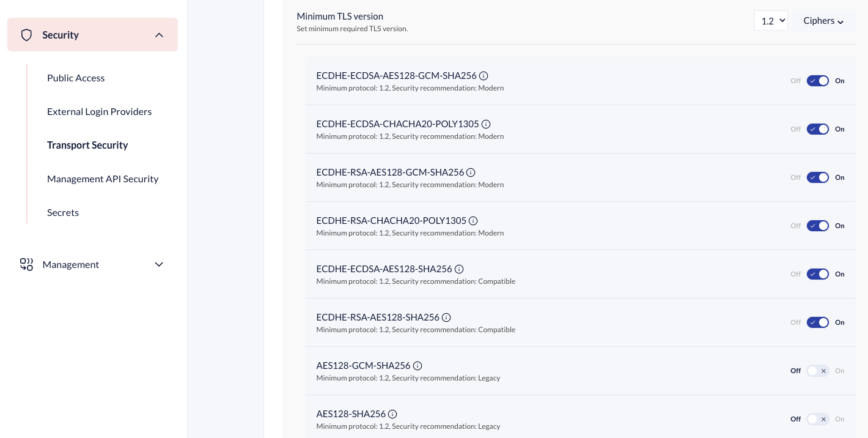Turn on the AES128-SHA256 cipher toggle
Image resolution: width=868 pixels, height=438 pixels.
[x=817, y=419]
